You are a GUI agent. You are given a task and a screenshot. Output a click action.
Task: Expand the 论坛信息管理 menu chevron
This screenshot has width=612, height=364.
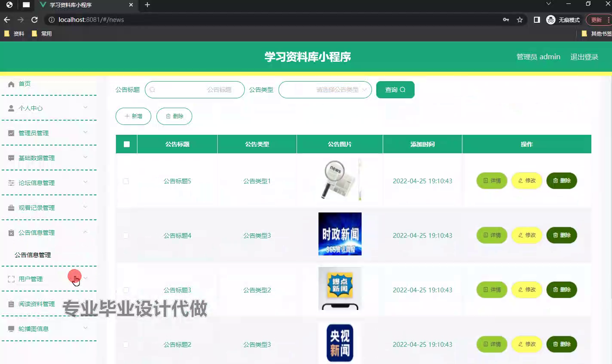tap(85, 182)
